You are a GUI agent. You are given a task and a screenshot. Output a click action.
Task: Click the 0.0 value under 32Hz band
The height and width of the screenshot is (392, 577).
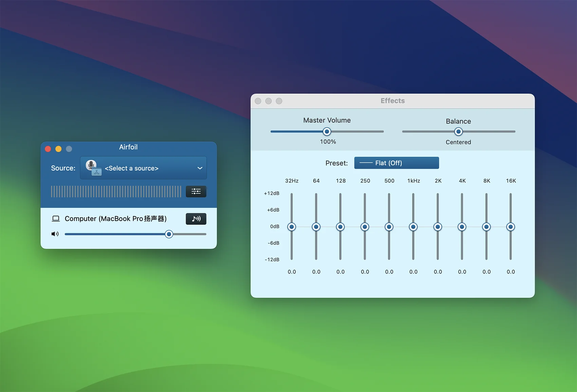pyautogui.click(x=292, y=272)
